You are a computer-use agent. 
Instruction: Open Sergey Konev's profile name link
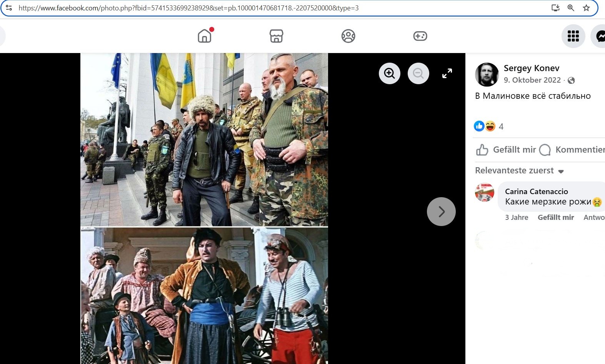pos(531,68)
